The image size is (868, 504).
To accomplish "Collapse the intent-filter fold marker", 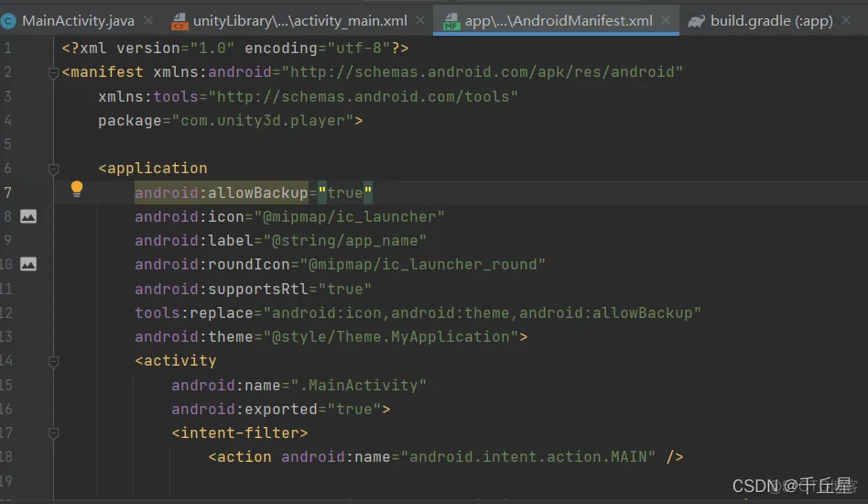I will 54,433.
